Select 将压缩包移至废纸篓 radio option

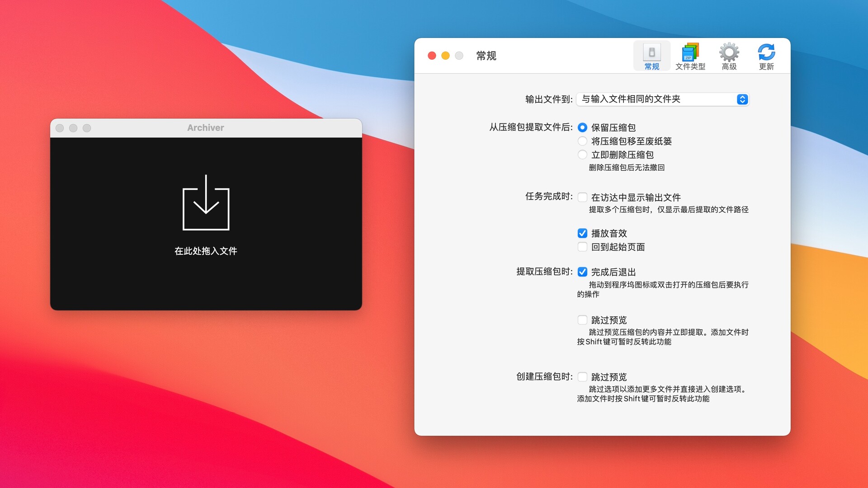pos(582,141)
